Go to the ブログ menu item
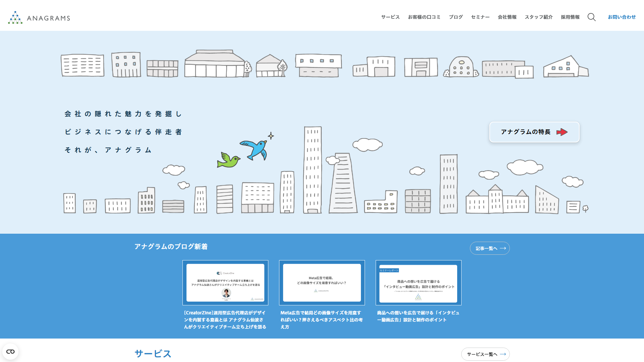Screen dimensions: 644x362 (x=455, y=17)
